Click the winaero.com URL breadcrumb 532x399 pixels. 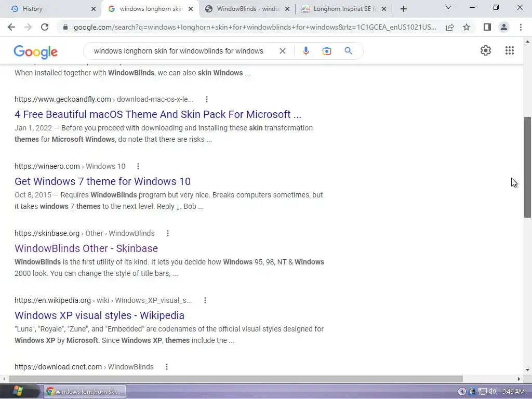pyautogui.click(x=70, y=166)
